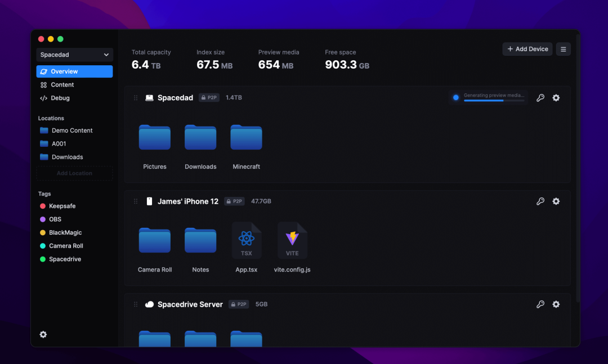
Task: Open James' iPhone 12 settings gear
Action: (x=556, y=201)
